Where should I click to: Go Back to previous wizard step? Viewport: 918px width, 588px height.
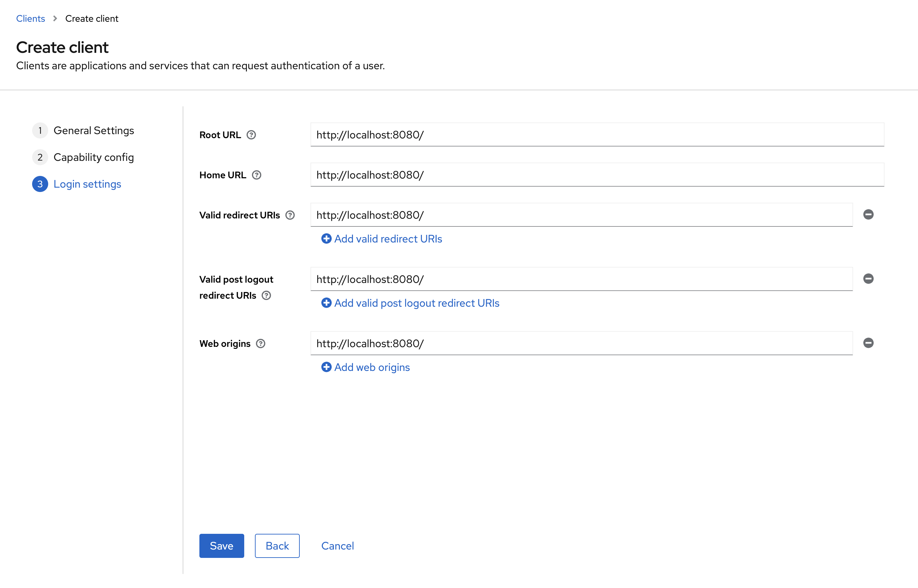pos(277,546)
